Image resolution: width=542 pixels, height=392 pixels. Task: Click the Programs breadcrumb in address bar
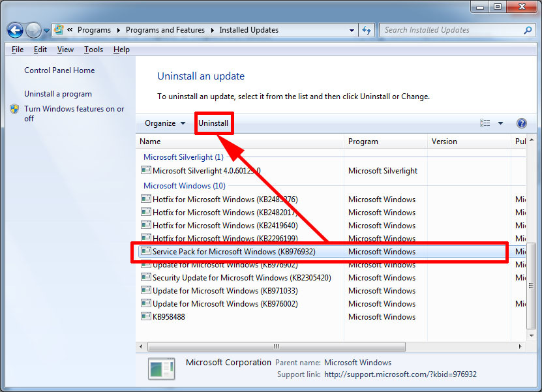point(94,30)
